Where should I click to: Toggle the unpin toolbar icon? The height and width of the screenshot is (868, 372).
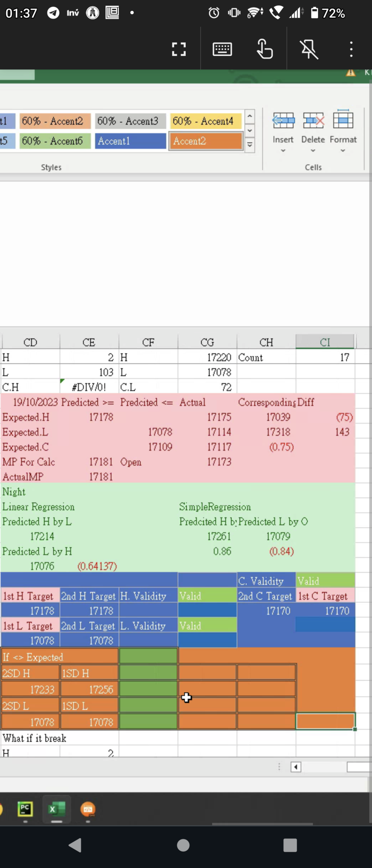[x=309, y=49]
